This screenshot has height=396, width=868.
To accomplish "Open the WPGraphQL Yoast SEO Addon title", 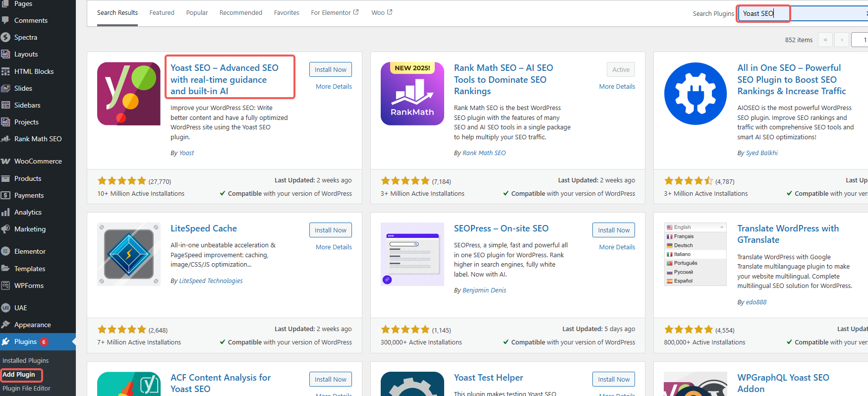I will (783, 383).
